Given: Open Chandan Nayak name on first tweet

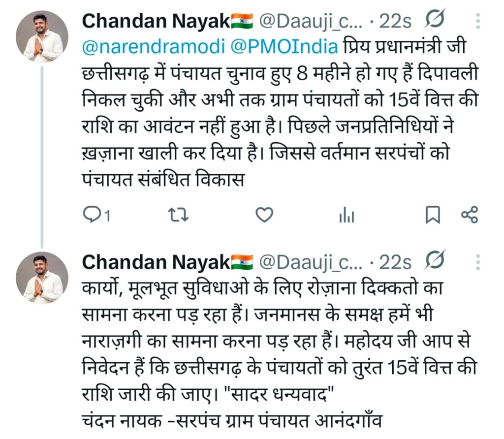Looking at the screenshot, I should tap(156, 21).
